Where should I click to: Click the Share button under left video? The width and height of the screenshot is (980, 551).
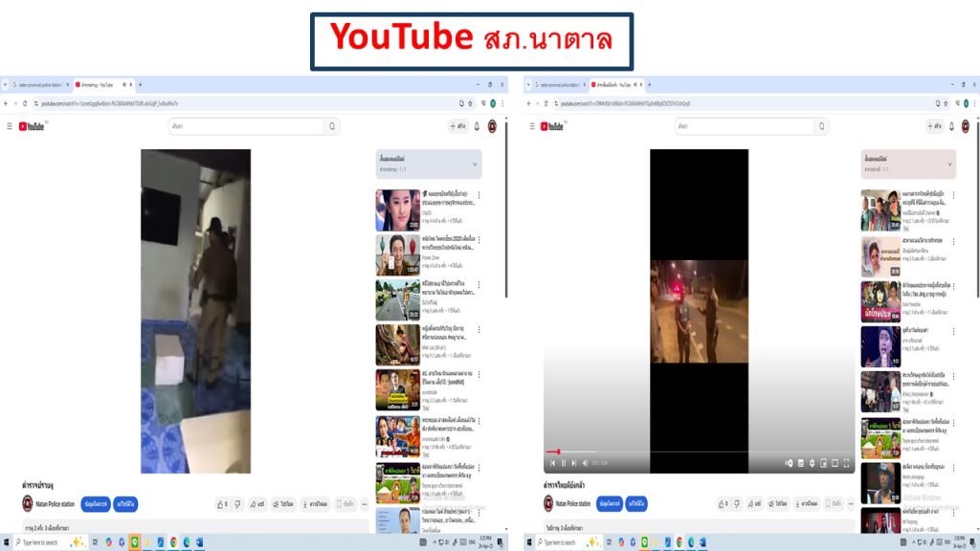tap(256, 503)
